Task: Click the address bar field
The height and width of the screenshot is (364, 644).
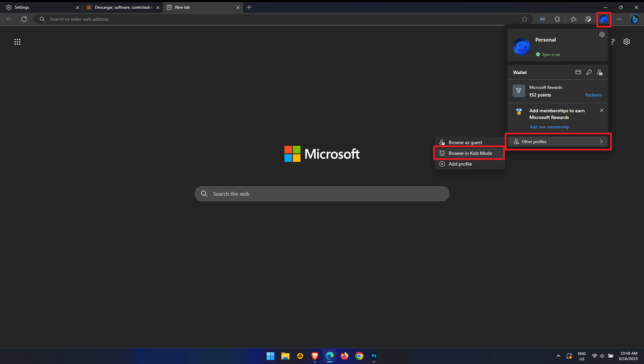Action: 283,19
